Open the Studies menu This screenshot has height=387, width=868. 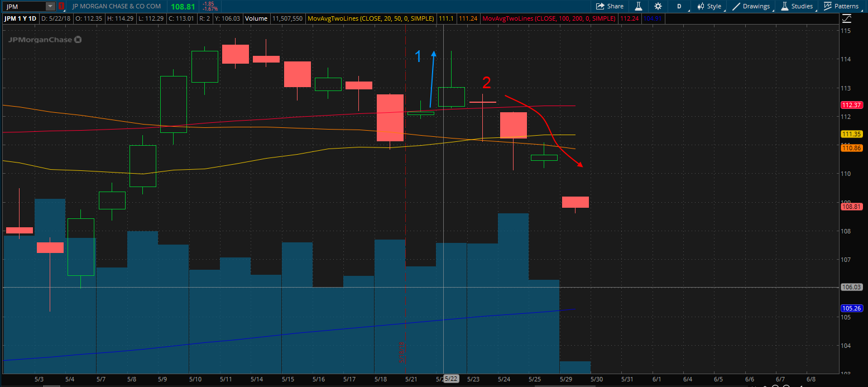[x=797, y=6]
